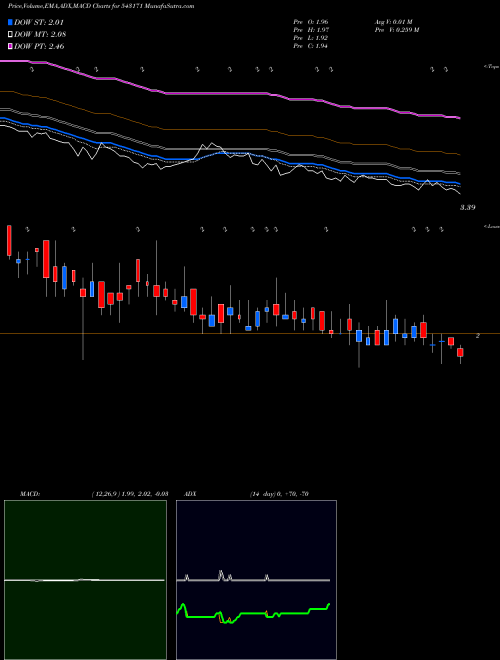Click the white MACD line in the green panel
This screenshot has width=500, height=660.
click(84, 580)
